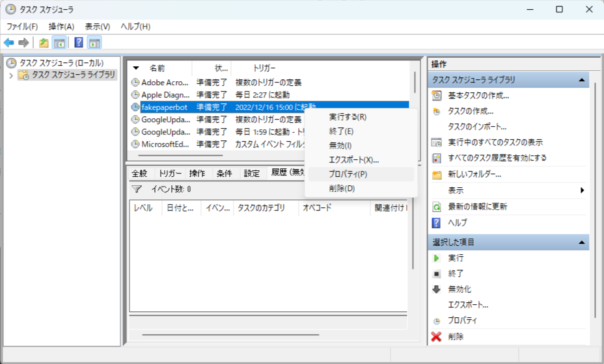Click the Forward arrow toolbar icon
The width and height of the screenshot is (604, 364).
click(23, 43)
